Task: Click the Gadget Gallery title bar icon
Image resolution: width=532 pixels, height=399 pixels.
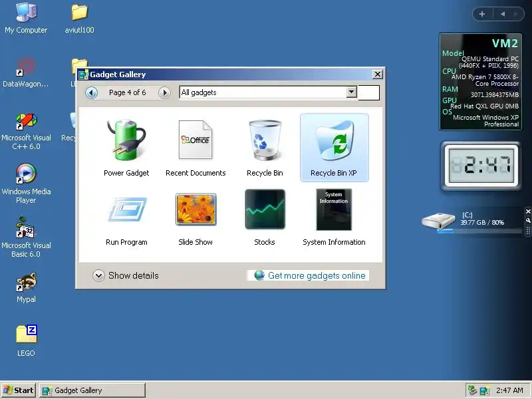Action: pyautogui.click(x=84, y=74)
